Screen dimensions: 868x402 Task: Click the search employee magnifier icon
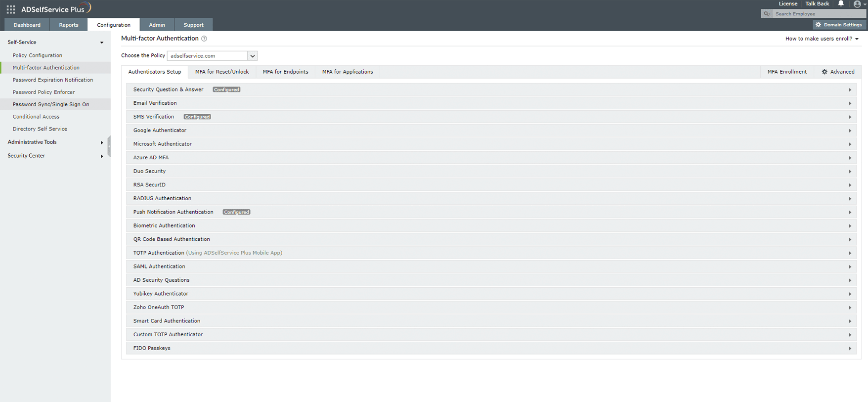point(767,14)
